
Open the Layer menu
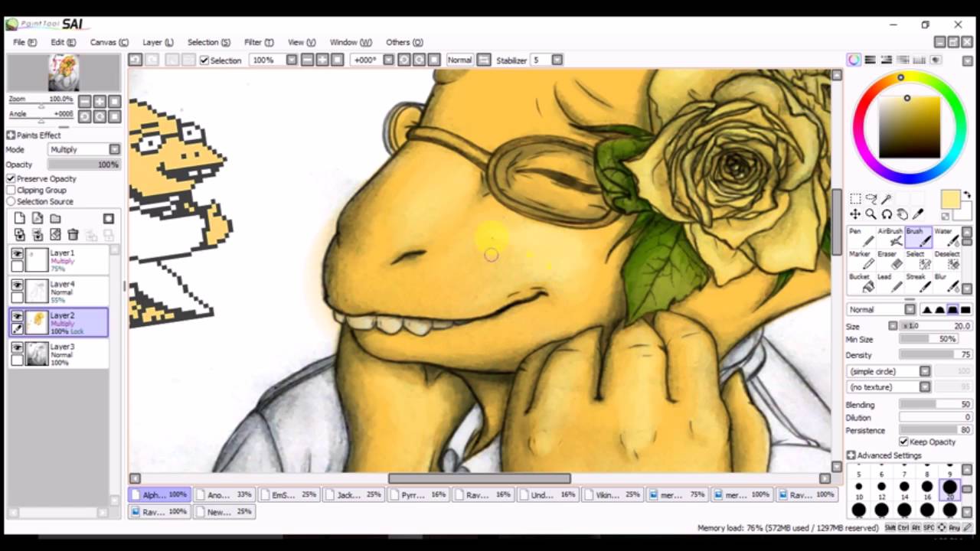coord(158,42)
